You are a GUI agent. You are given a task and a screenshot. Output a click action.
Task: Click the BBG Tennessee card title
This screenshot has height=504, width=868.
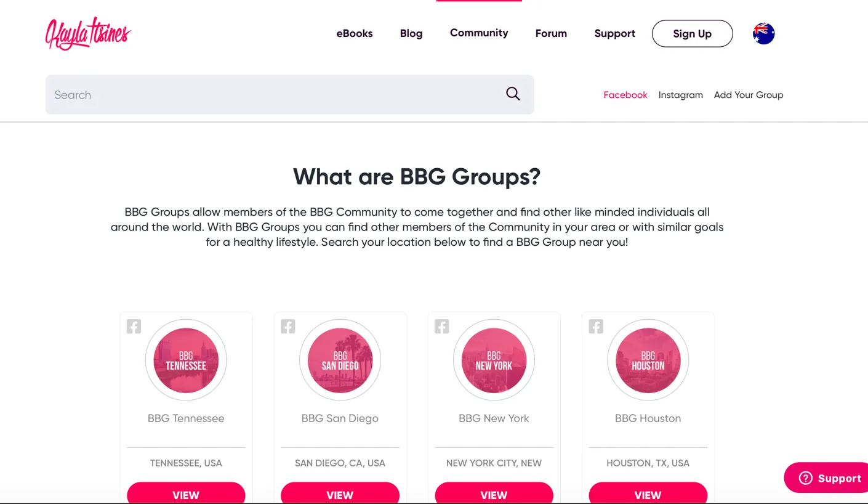(x=186, y=418)
